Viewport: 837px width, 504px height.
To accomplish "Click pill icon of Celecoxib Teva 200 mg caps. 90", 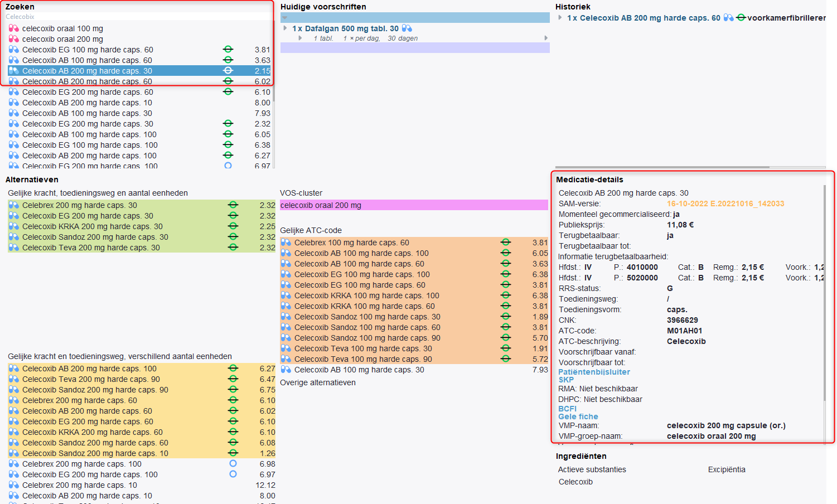I will tap(14, 379).
